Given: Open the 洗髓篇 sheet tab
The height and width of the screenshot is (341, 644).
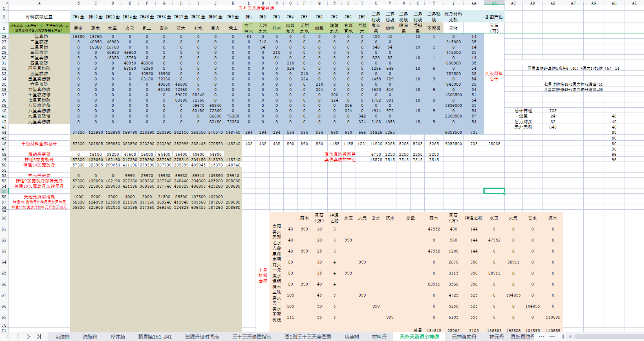Looking at the screenshot, I should tap(90, 337).
